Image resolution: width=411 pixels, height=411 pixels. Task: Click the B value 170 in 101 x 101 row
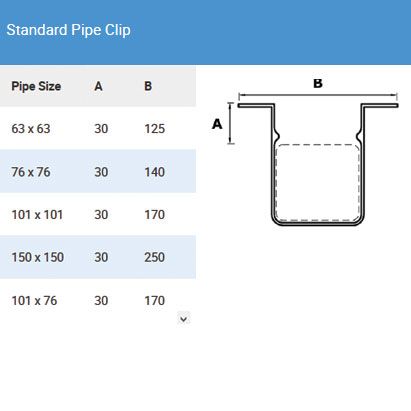tap(154, 215)
